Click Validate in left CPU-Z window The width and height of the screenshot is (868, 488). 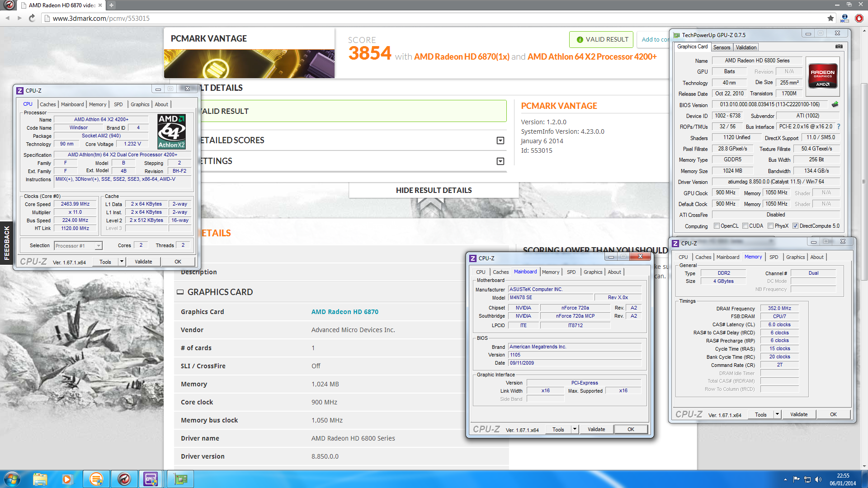[x=143, y=262]
